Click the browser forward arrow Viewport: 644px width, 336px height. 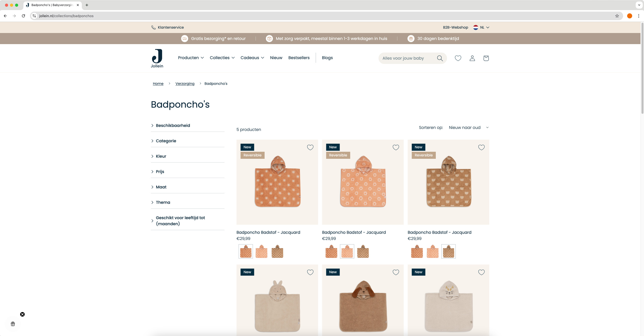(14, 16)
